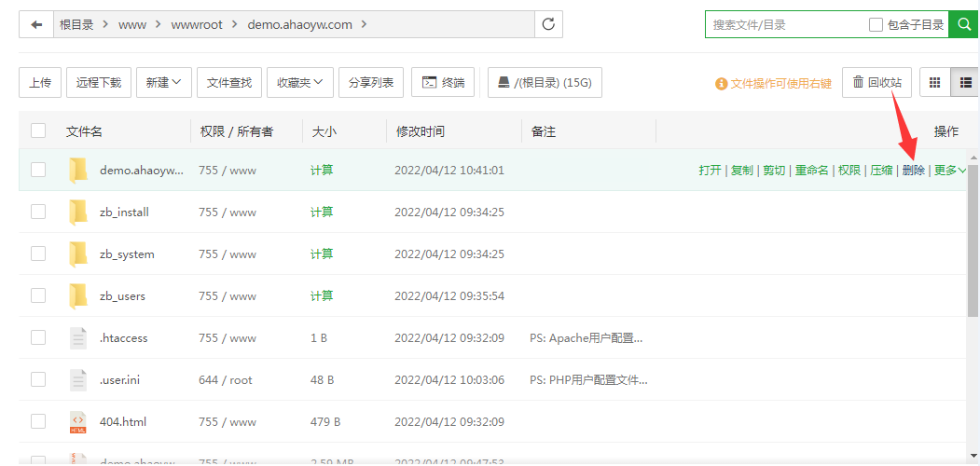Refresh the directory listing
The height and width of the screenshot is (466, 980).
coord(549,25)
